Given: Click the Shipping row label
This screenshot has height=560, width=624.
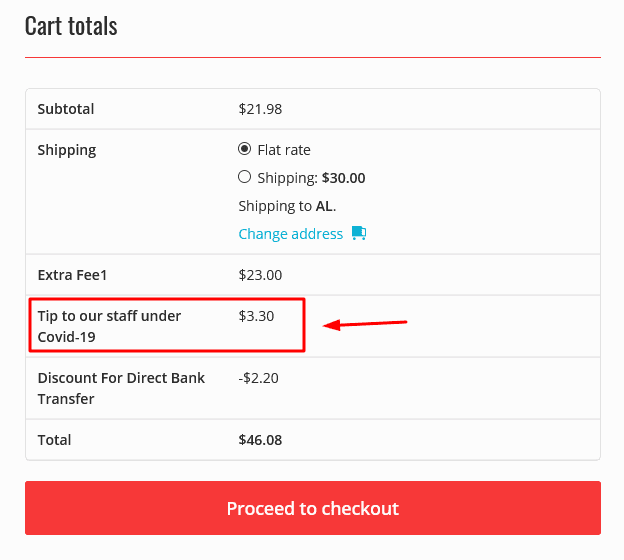Looking at the screenshot, I should tap(67, 150).
